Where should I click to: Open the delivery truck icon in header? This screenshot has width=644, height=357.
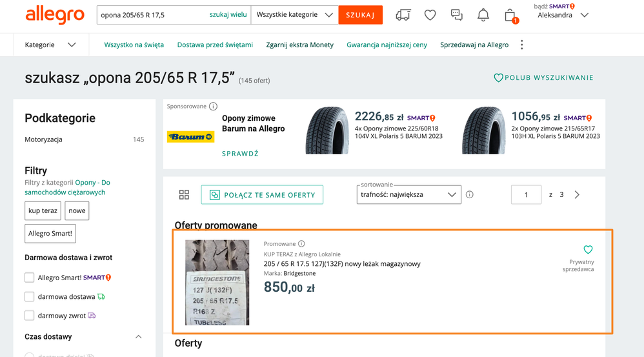point(403,15)
